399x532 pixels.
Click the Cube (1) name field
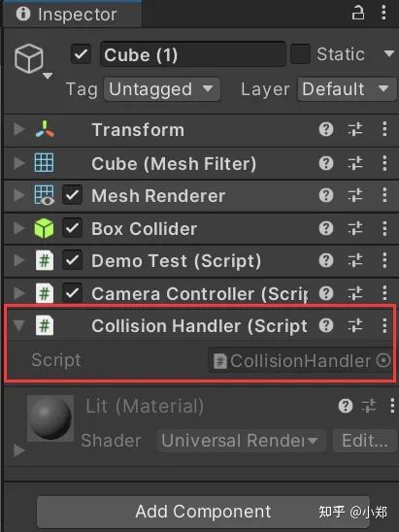pyautogui.click(x=193, y=54)
